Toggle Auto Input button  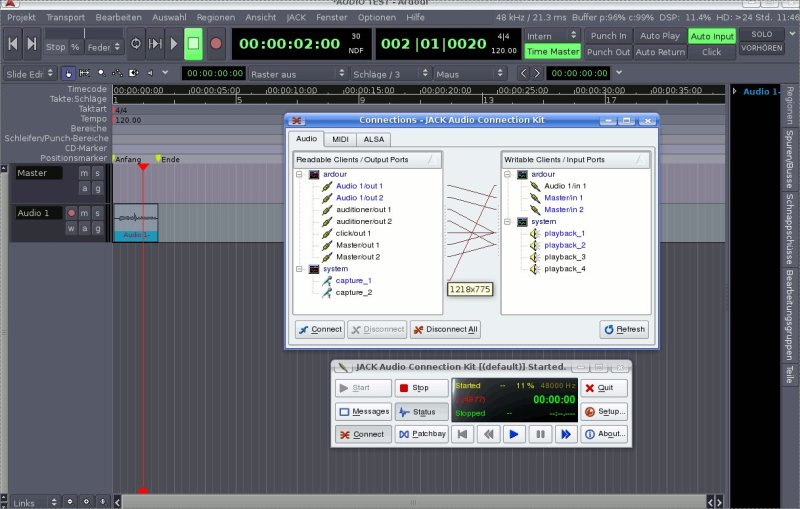point(712,36)
